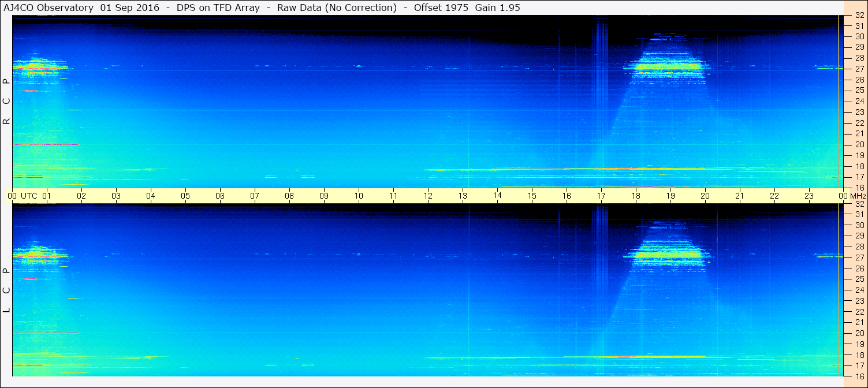Click the 18 MHz label on the LCP scale
Image resolution: width=868 pixels, height=388 pixels.
[859, 355]
